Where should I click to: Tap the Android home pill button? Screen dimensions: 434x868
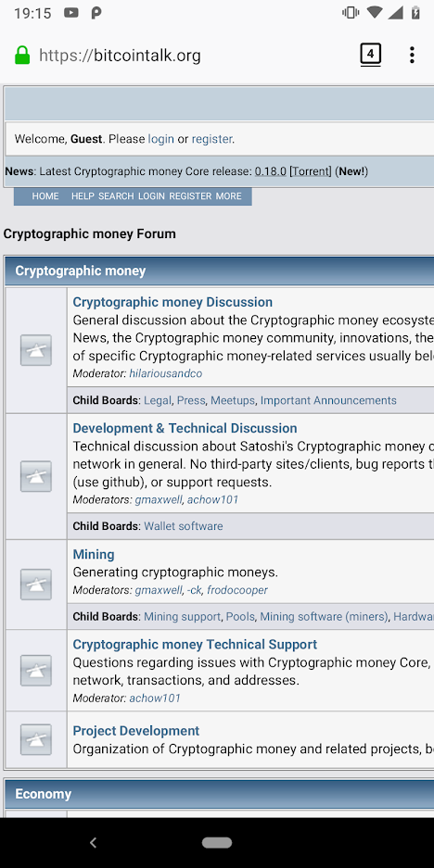pyautogui.click(x=217, y=843)
